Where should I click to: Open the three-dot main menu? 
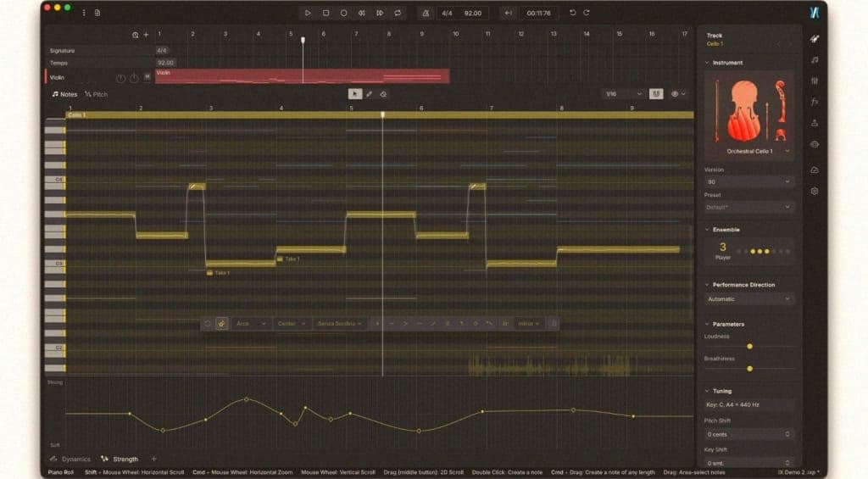tap(84, 13)
